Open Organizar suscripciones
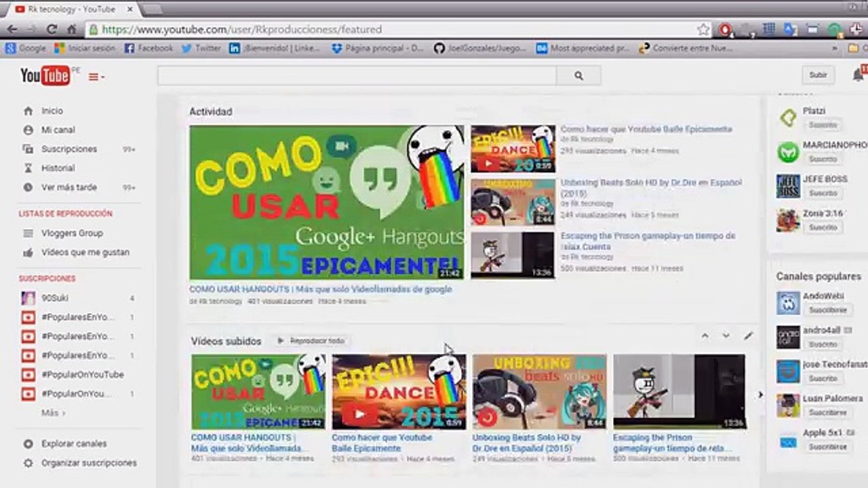 [x=89, y=463]
